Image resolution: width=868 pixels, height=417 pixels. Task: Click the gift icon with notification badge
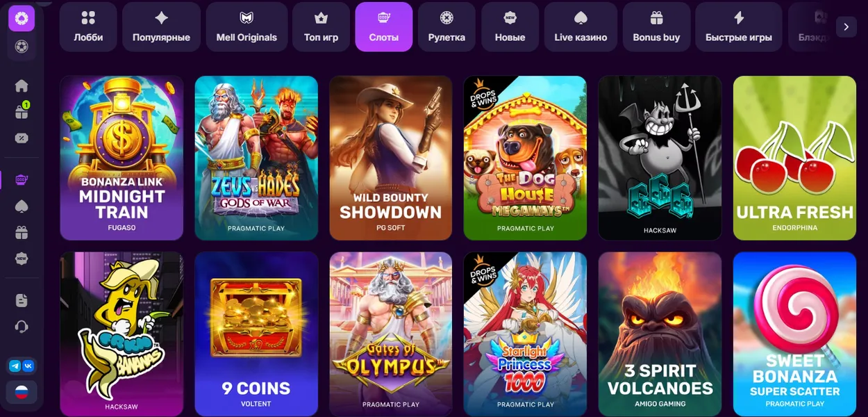coord(22,111)
